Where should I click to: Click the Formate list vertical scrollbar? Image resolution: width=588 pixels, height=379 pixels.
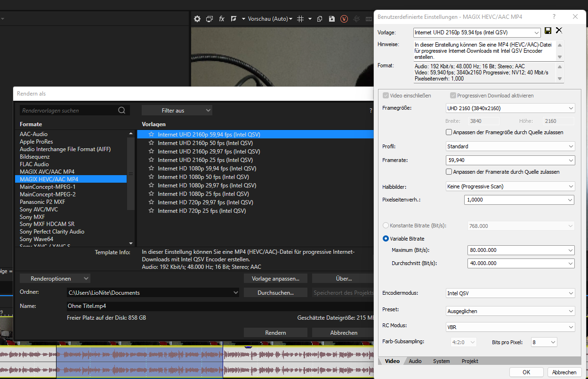[x=131, y=174]
